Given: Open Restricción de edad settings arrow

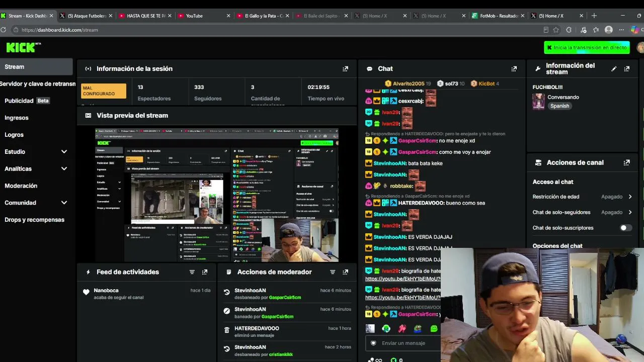Looking at the screenshot, I should pos(630,197).
